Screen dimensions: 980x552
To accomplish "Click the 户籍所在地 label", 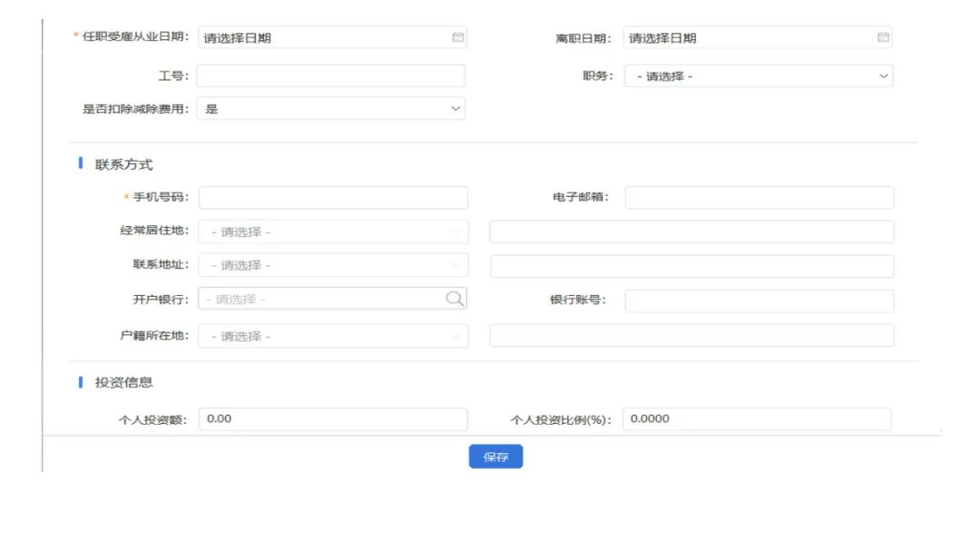I will pos(153,335).
